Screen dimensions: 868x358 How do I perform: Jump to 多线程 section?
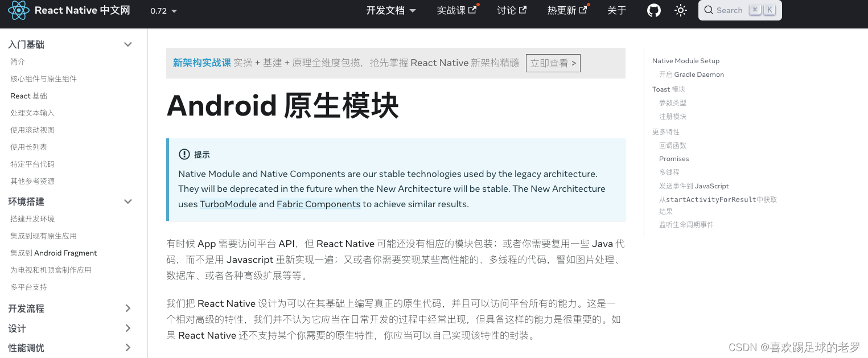[669, 172]
